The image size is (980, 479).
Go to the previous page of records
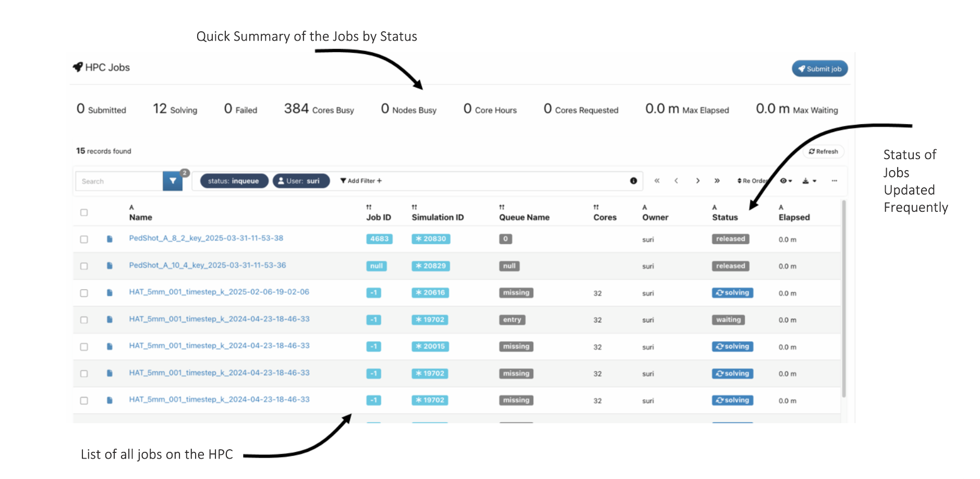(x=676, y=181)
